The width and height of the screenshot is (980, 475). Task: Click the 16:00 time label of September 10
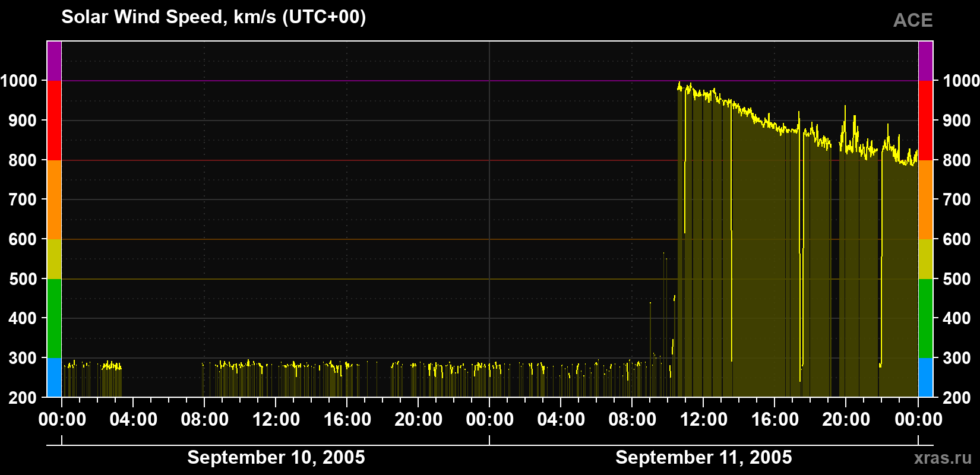tap(347, 420)
